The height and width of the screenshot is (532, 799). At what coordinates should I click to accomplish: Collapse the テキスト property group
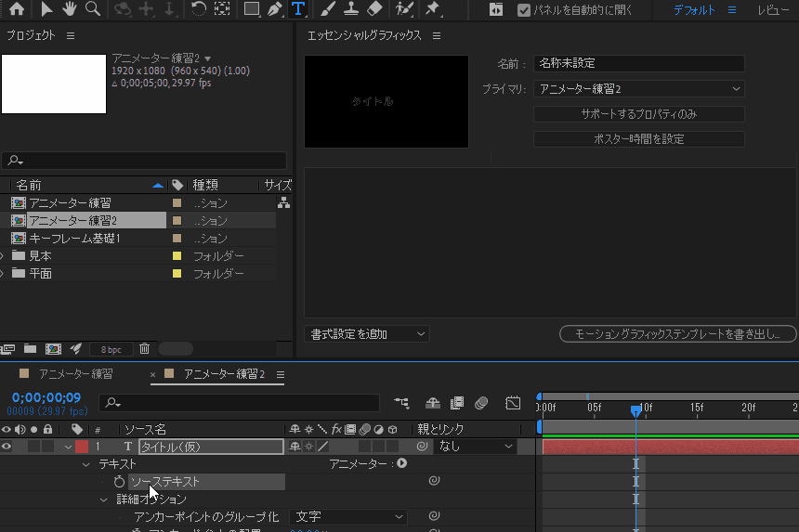(x=86, y=464)
